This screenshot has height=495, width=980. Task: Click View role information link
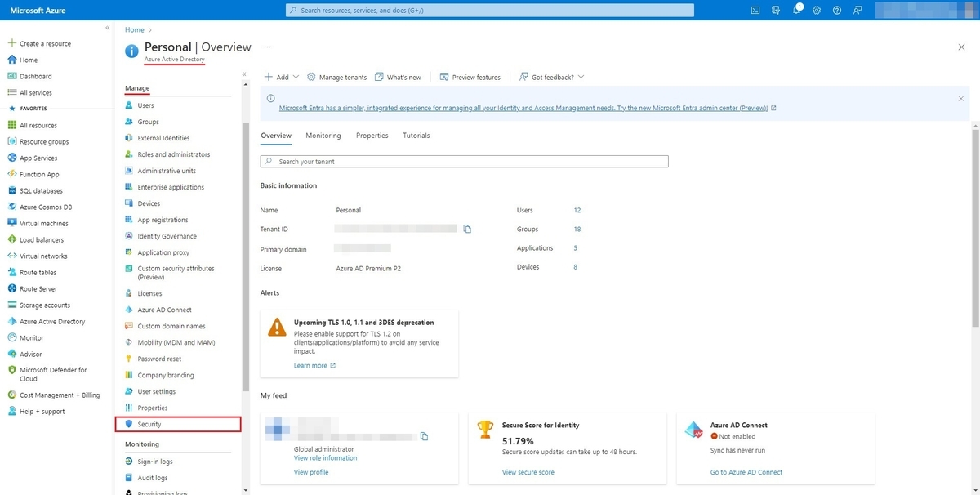tap(325, 458)
